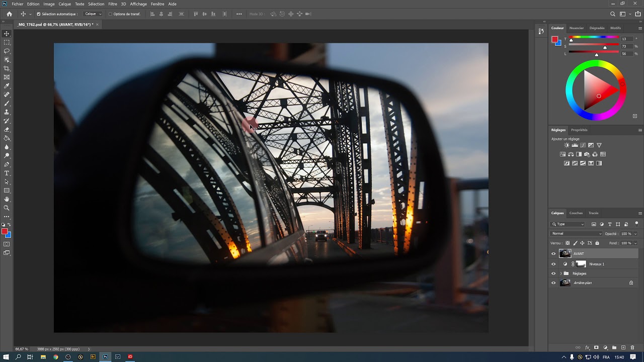The image size is (644, 362).
Task: Open the Fenêtre menu
Action: 157,4
